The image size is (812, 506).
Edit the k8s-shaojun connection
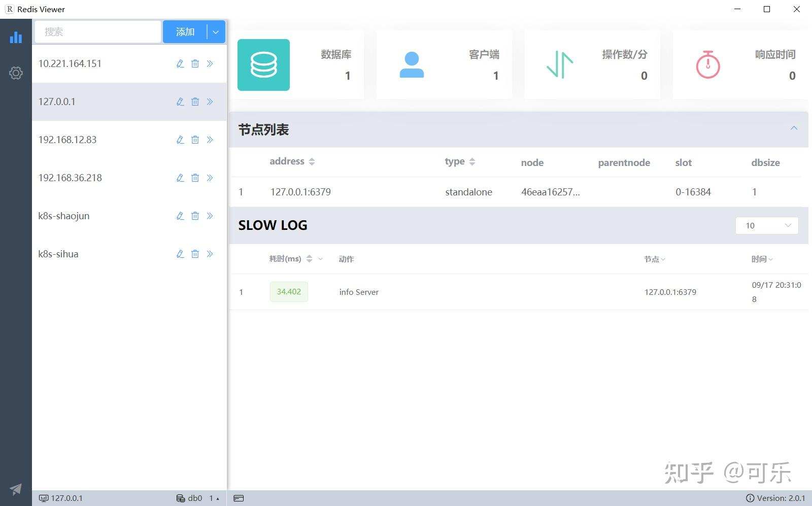point(180,216)
